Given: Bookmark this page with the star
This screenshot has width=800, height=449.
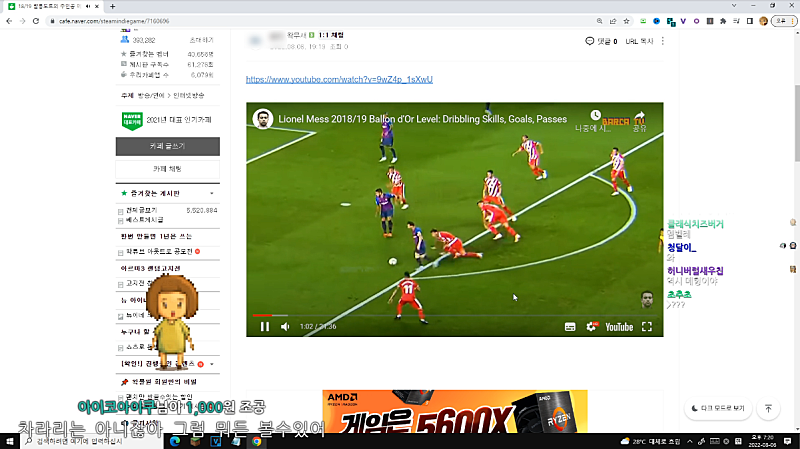Looking at the screenshot, I should click(626, 21).
